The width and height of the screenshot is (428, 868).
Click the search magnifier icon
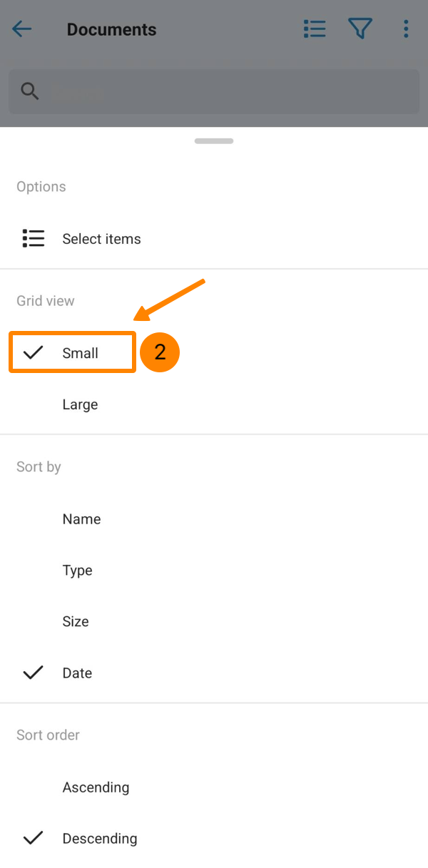point(30,91)
